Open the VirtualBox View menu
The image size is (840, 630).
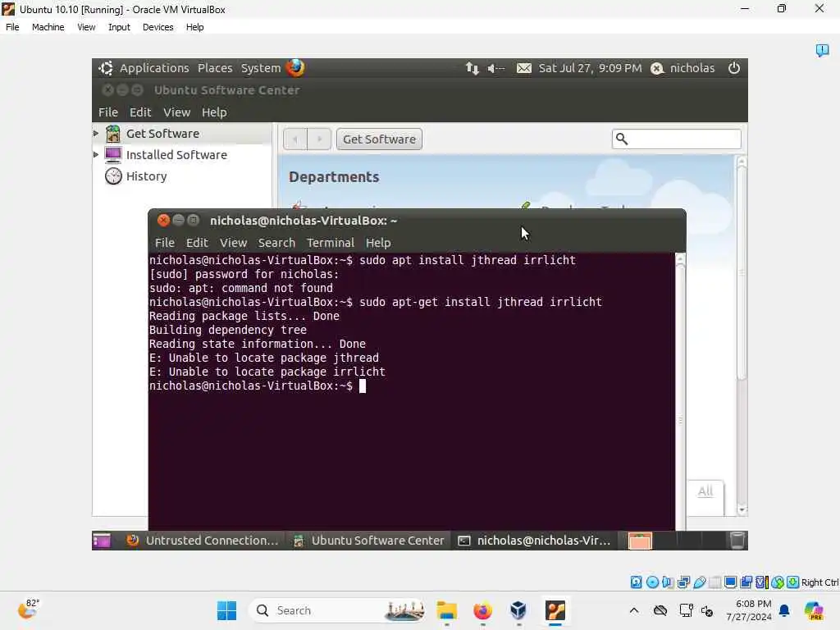coord(86,27)
